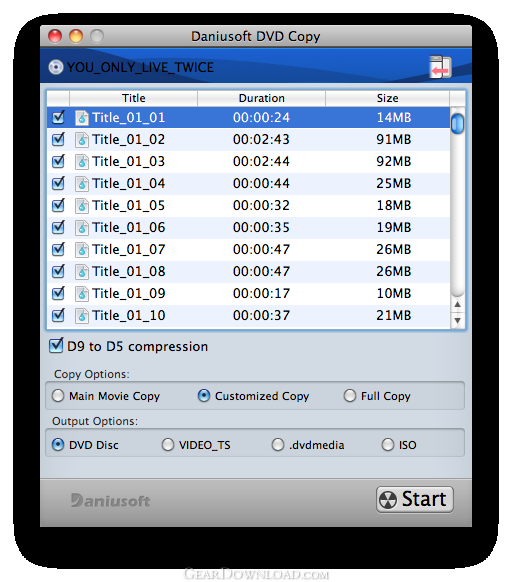Click the disc icon beside YOU_ONLY_LIVE_TWICE
The height and width of the screenshot is (582, 512).
[x=56, y=67]
